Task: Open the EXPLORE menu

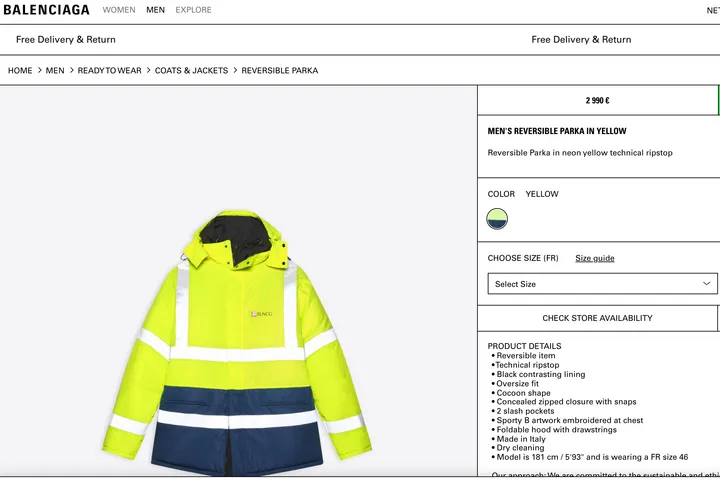Action: 193,10
